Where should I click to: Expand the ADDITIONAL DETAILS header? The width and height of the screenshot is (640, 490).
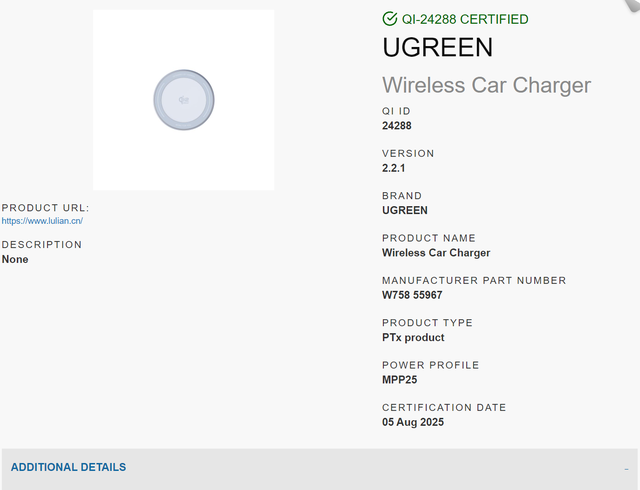click(68, 467)
